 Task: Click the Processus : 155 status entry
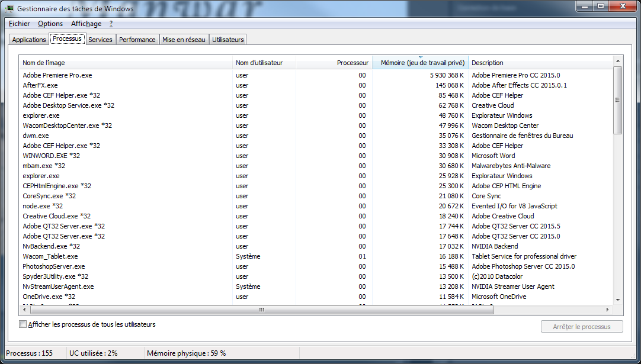click(x=30, y=353)
